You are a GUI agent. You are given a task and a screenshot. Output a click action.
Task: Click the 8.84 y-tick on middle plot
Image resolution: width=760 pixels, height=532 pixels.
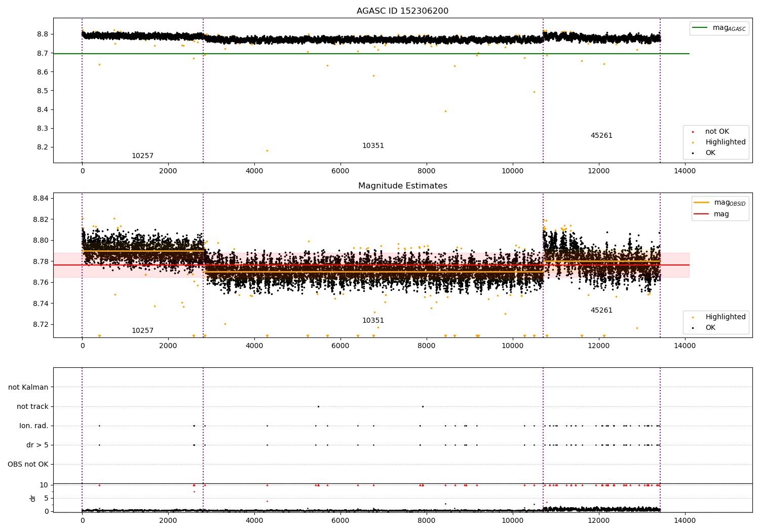[40, 198]
